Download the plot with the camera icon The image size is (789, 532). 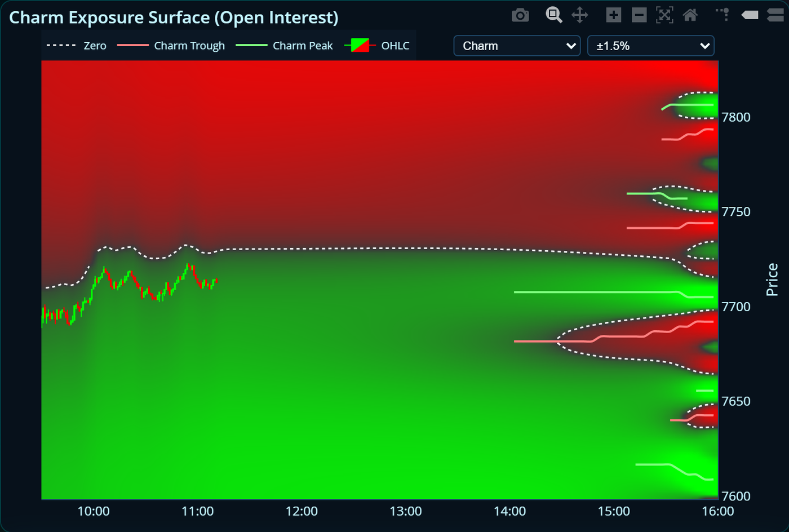520,15
